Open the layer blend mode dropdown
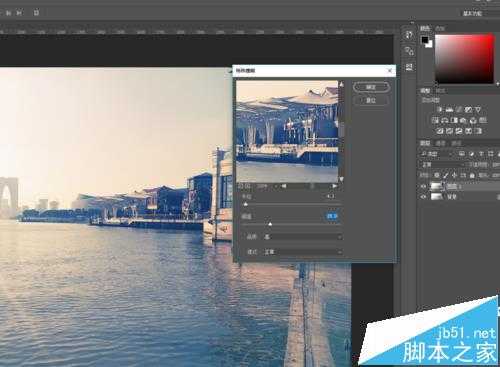 [x=443, y=165]
